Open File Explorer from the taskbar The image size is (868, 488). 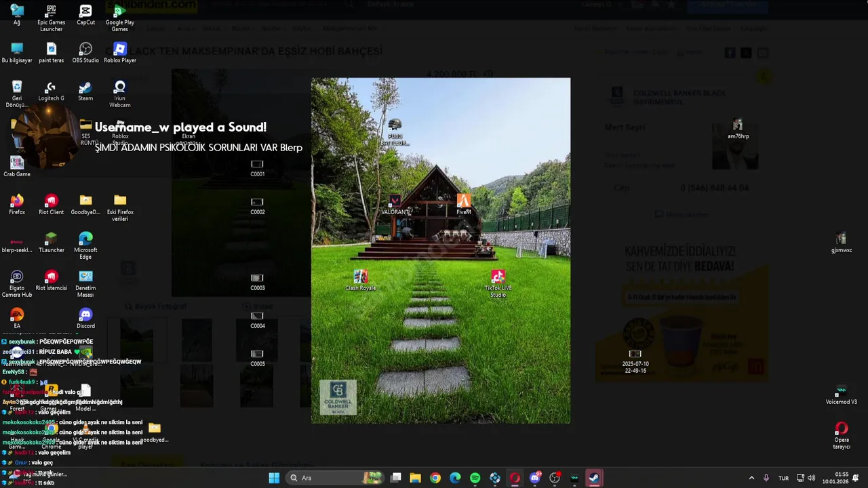[416, 478]
